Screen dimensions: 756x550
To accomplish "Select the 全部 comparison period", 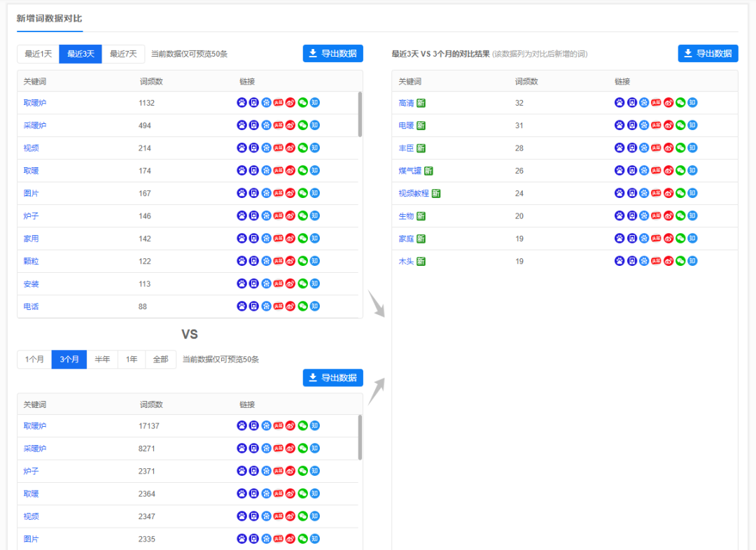I will 160,360.
